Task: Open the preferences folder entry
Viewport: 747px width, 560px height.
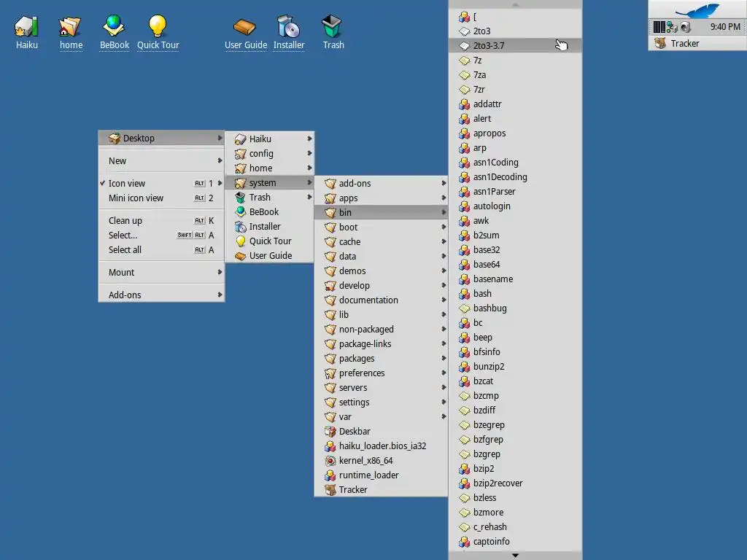Action: click(x=381, y=373)
